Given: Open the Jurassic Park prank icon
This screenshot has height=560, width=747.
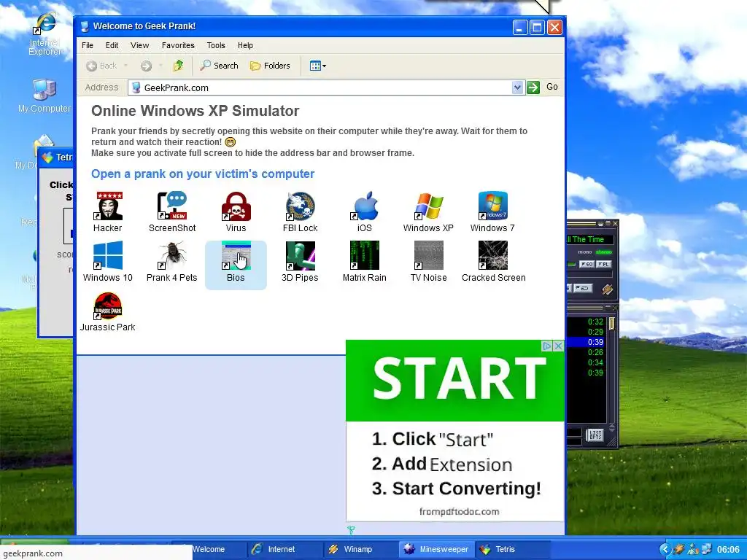Looking at the screenshot, I should [108, 312].
